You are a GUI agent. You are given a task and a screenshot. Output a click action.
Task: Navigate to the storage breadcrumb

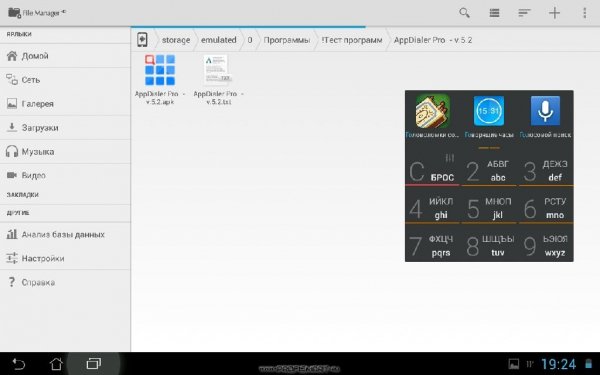176,40
